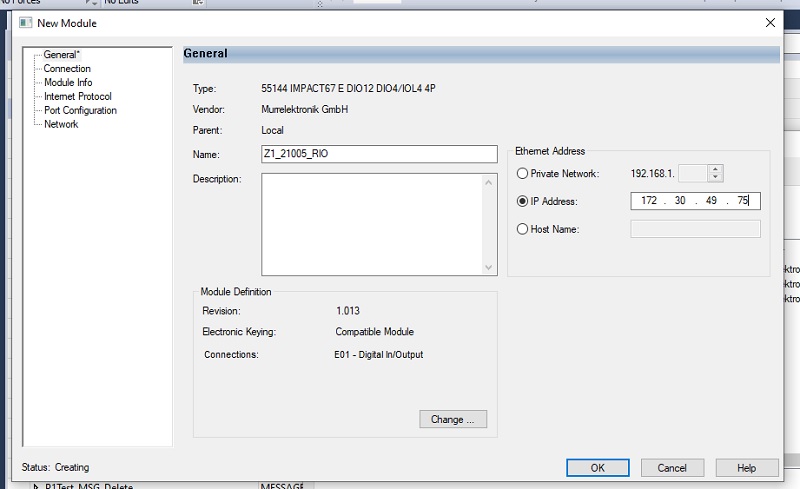This screenshot has width=800, height=489.
Task: Click the Private Network last octet field
Action: pos(692,174)
